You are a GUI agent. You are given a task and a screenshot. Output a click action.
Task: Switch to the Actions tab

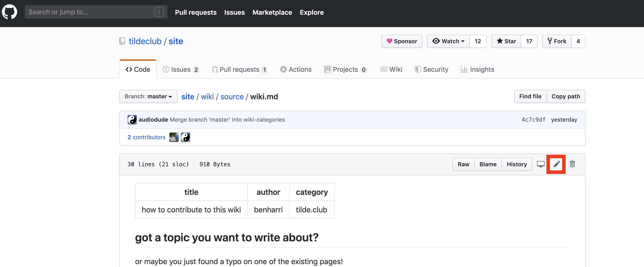coord(296,69)
